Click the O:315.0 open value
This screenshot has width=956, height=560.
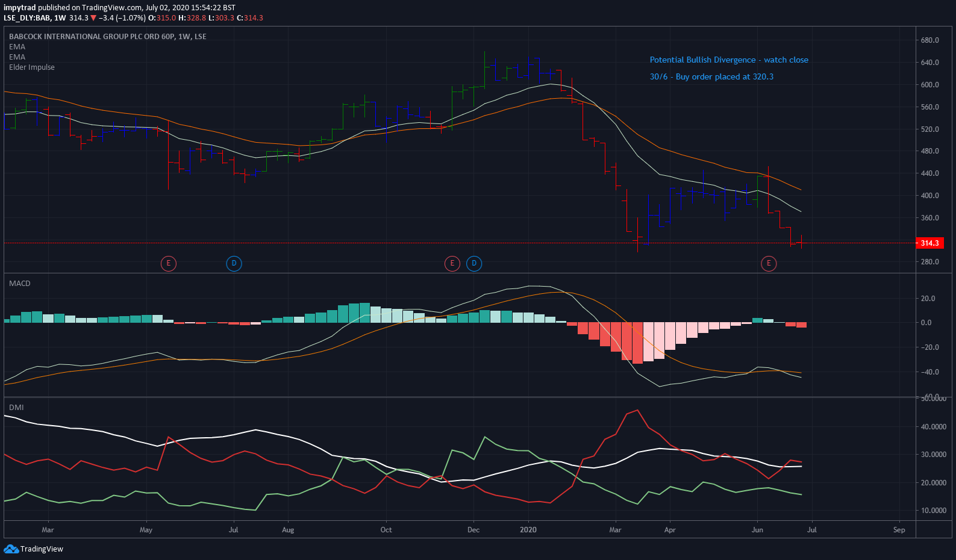162,18
